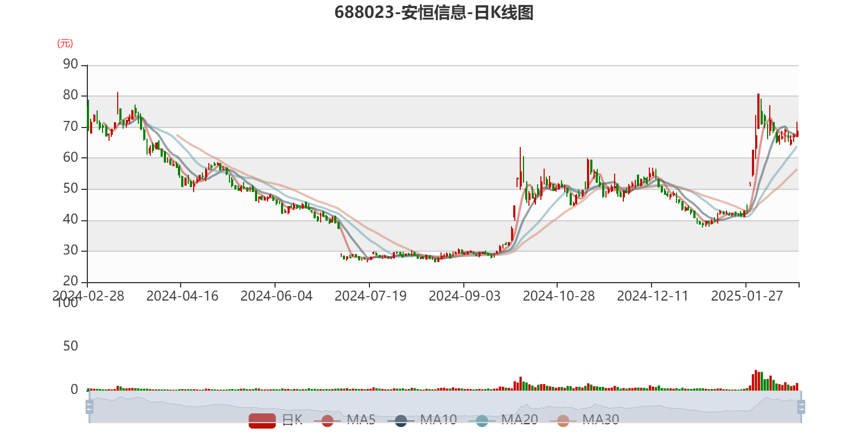Viewport: 868px width, 434px height.
Task: Click the 2024-07-19 date label
Action: click(x=371, y=296)
